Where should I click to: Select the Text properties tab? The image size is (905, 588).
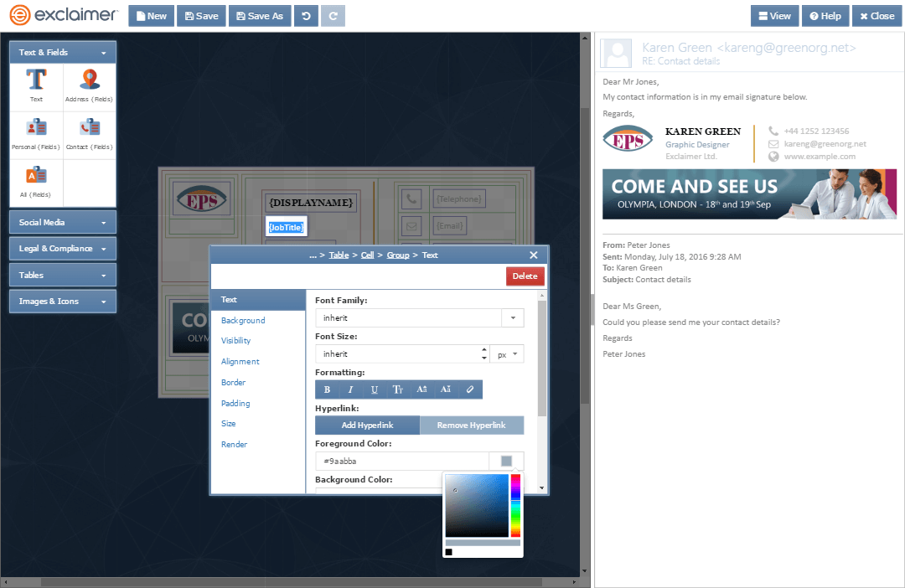258,300
